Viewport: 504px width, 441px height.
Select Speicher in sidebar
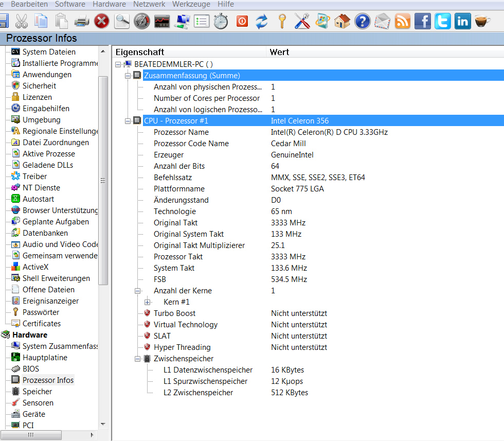coord(37,392)
